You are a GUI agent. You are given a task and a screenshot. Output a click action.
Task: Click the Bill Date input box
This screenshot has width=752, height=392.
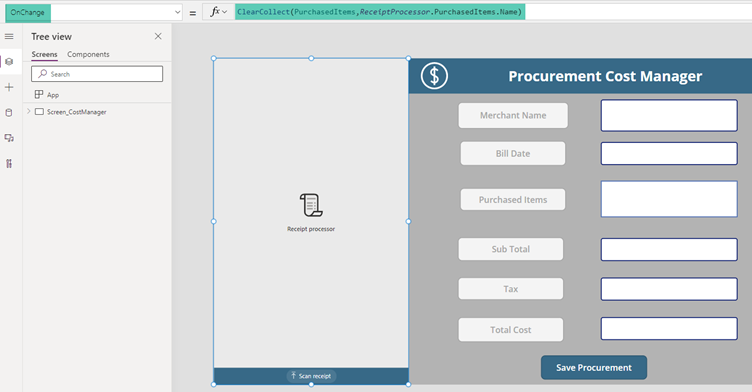[669, 154]
